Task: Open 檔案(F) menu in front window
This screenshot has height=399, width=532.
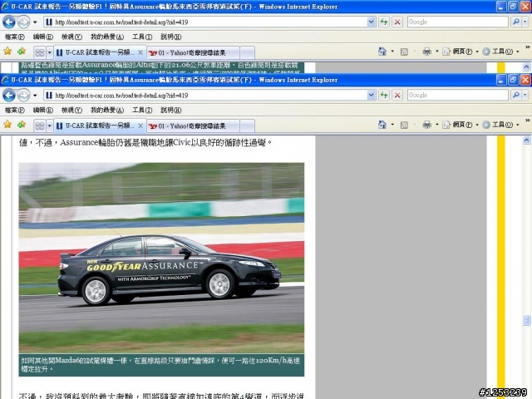Action: tap(15, 110)
